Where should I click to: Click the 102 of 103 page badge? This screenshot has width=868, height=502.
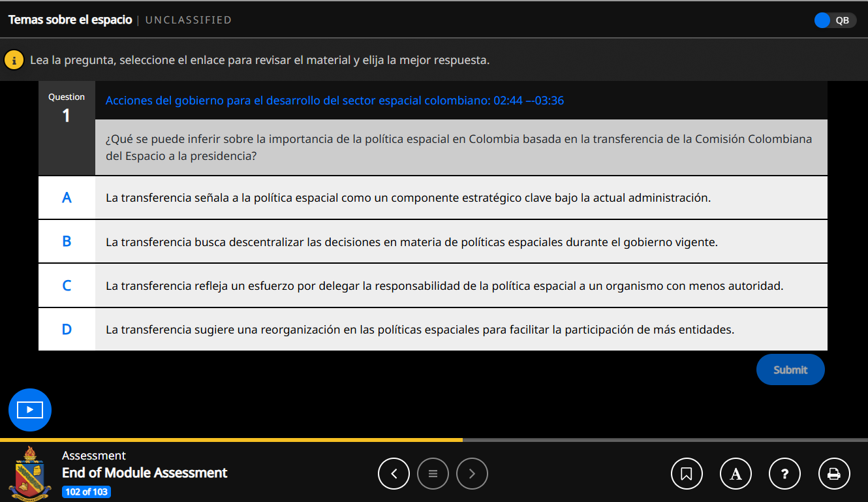pyautogui.click(x=87, y=492)
